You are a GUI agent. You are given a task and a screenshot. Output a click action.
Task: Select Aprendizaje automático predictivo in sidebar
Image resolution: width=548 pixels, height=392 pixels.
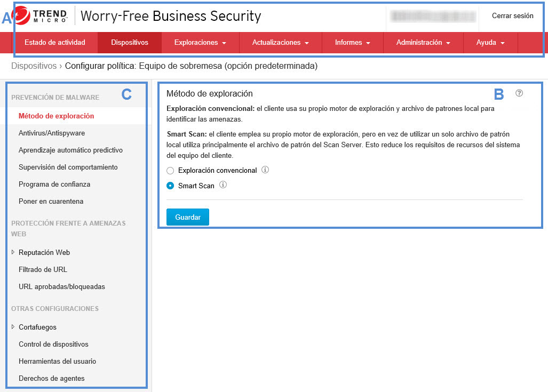(x=70, y=150)
